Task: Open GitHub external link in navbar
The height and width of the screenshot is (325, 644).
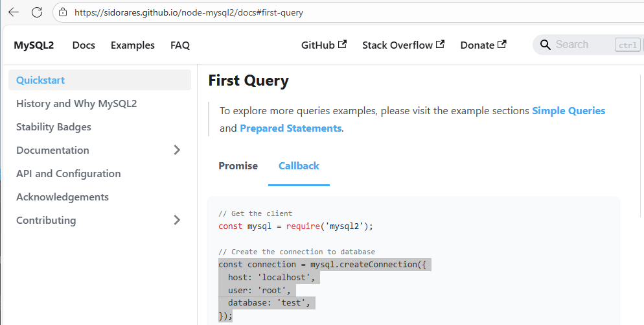Action: 323,45
